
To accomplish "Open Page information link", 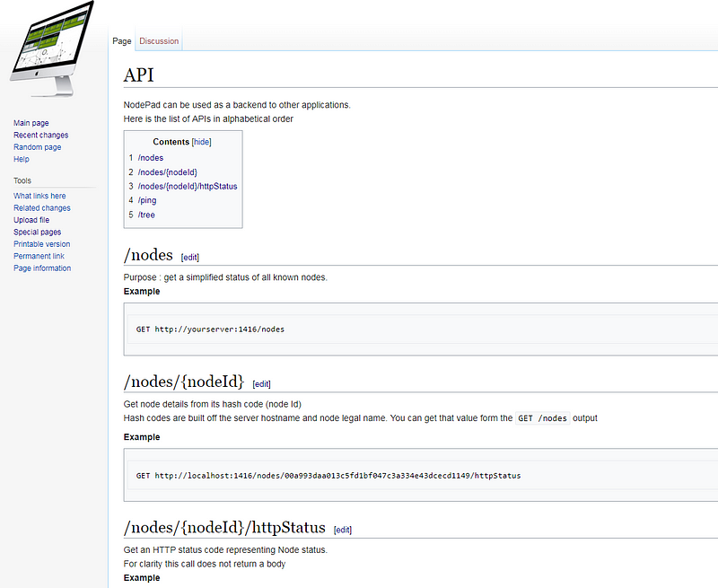I will 42,268.
